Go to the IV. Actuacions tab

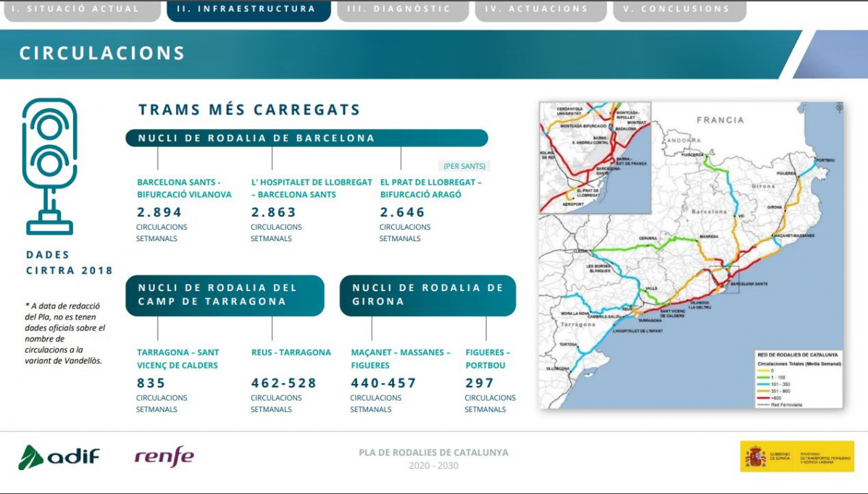(x=541, y=11)
